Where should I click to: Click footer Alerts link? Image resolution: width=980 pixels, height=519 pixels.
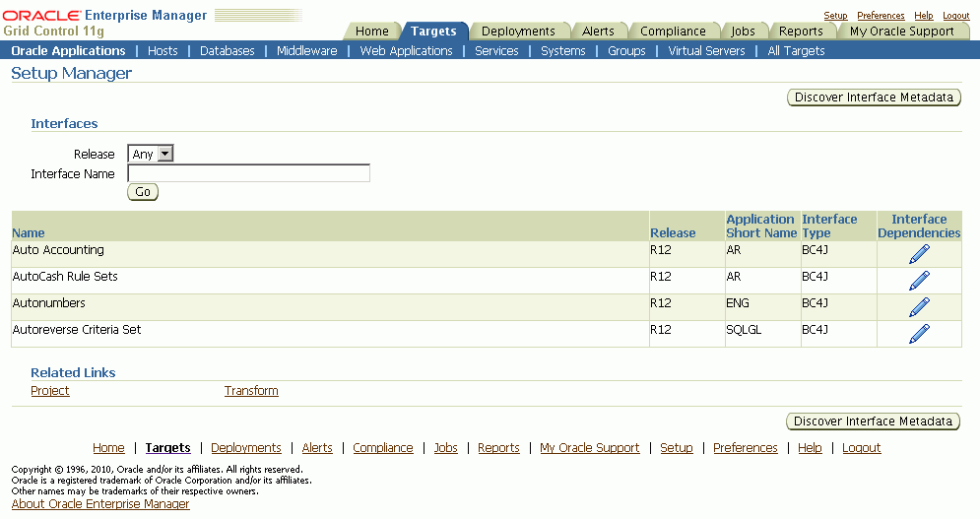(x=317, y=448)
